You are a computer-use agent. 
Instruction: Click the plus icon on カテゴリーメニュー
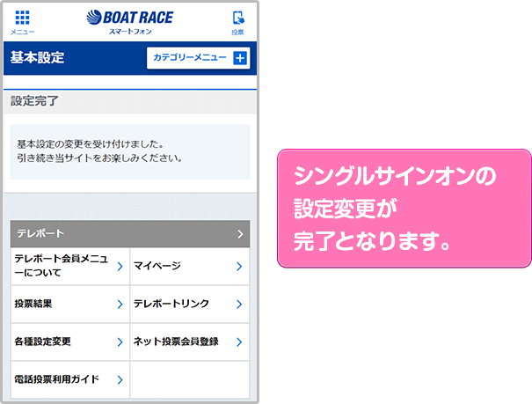pyautogui.click(x=240, y=58)
